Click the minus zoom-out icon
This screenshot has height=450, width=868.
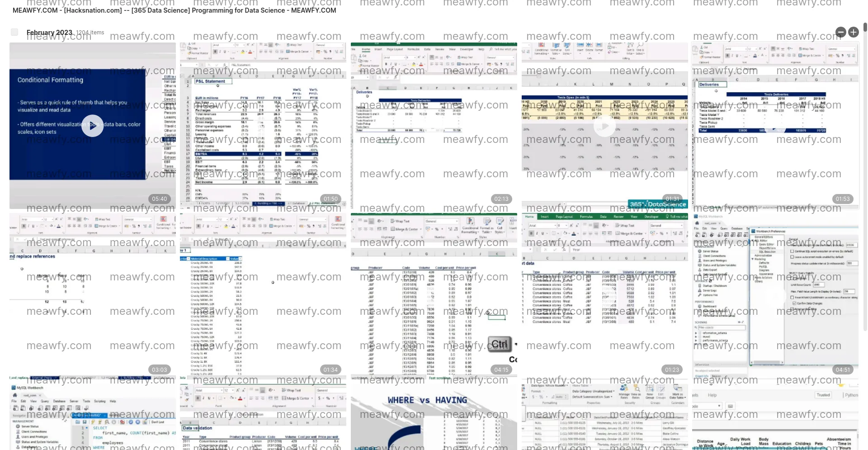840,32
